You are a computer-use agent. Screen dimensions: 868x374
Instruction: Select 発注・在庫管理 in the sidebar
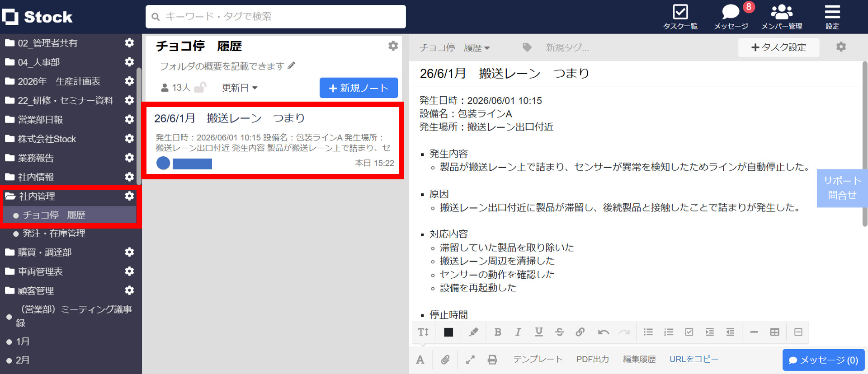click(54, 233)
